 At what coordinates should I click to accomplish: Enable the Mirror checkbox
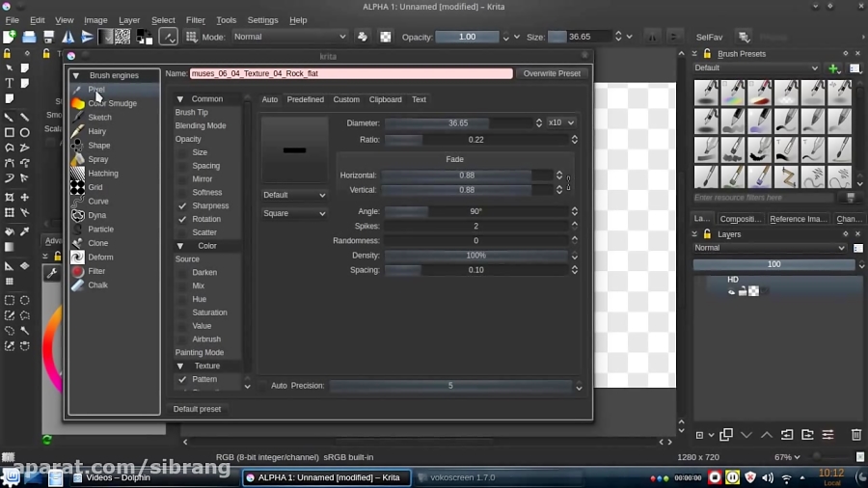coord(182,179)
